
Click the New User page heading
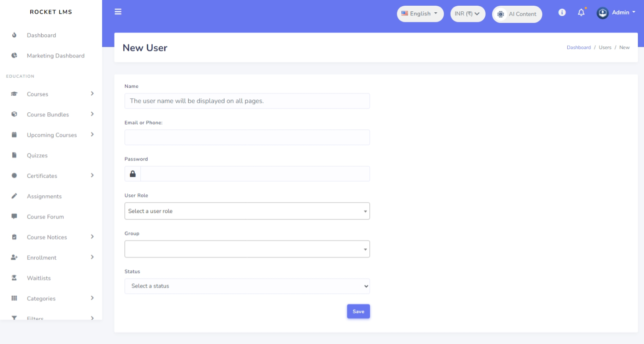[x=145, y=48]
